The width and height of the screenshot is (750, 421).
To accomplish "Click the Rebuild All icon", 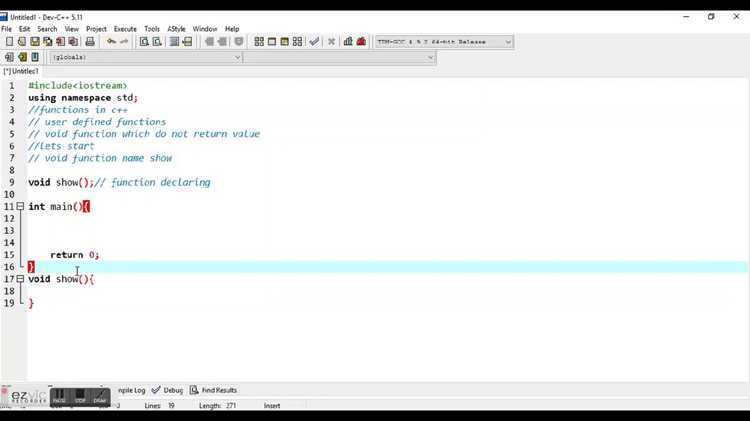I will 298,42.
